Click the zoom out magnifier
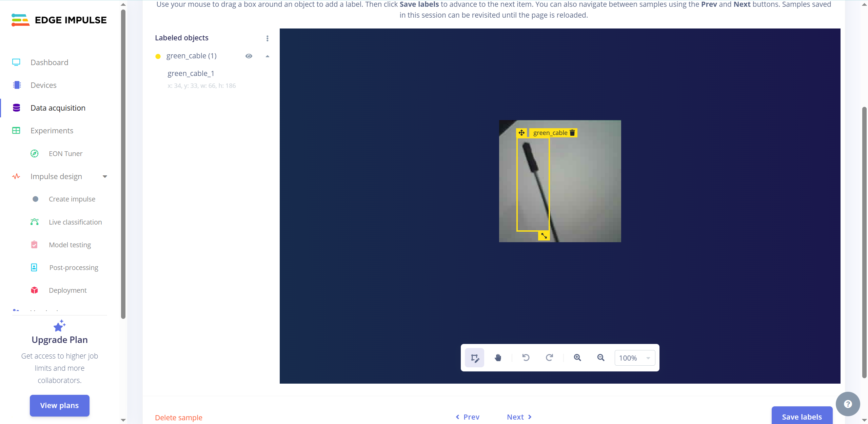This screenshot has height=424, width=868. [600, 358]
